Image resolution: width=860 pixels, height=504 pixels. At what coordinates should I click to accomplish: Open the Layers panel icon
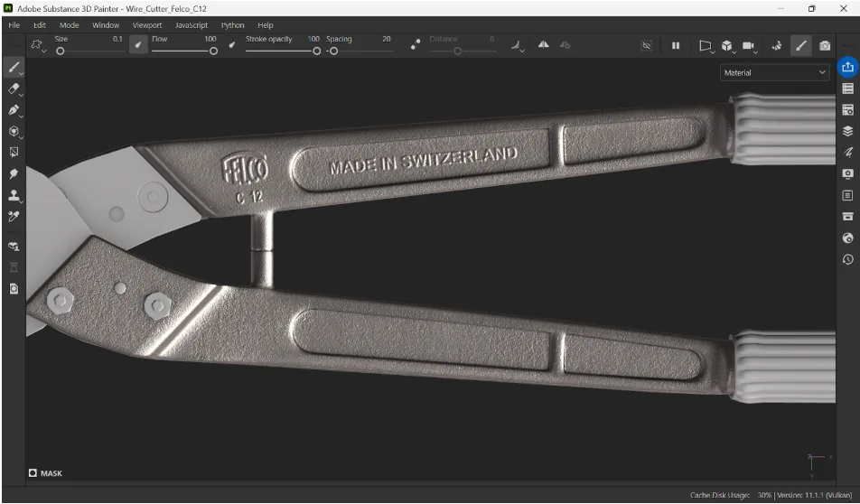tap(848, 131)
